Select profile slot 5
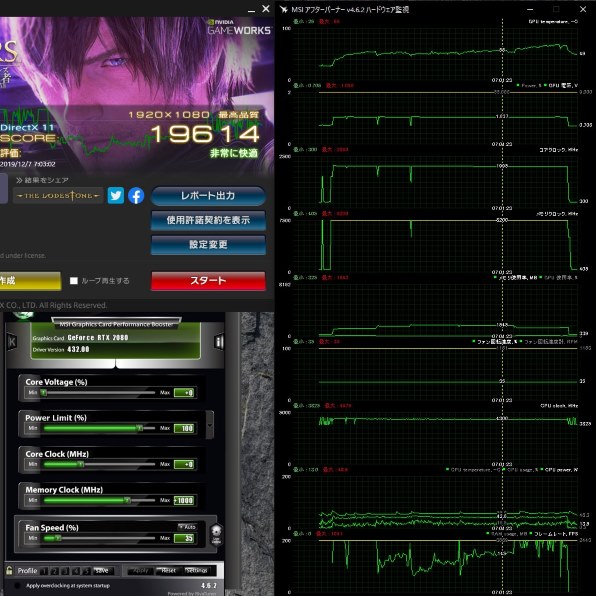Screen dimensions: 596x596 click(87, 571)
